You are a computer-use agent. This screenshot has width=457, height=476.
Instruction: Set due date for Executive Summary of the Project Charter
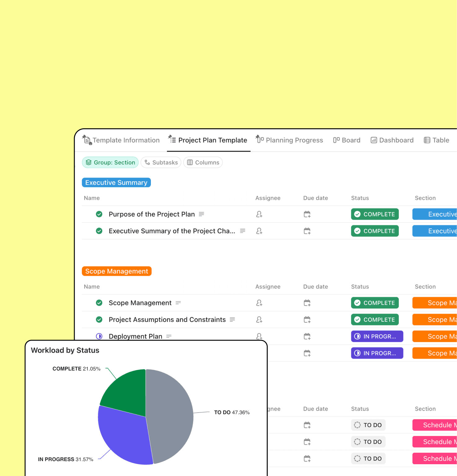[x=307, y=231]
